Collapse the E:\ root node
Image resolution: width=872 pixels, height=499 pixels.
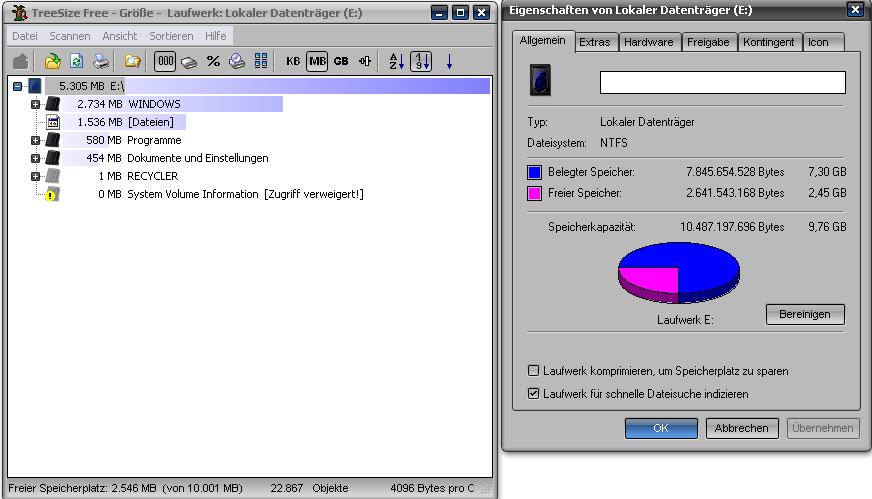[17, 86]
